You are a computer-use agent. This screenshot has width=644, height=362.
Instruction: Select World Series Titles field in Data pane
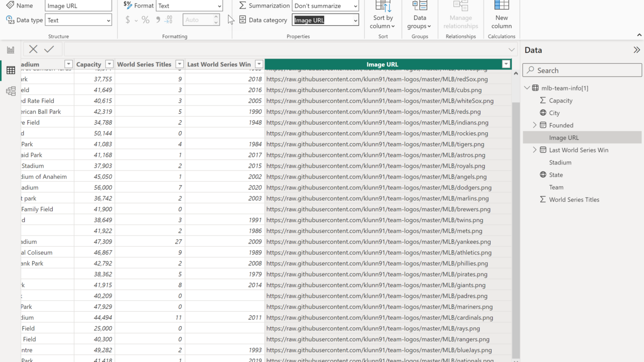(574, 200)
